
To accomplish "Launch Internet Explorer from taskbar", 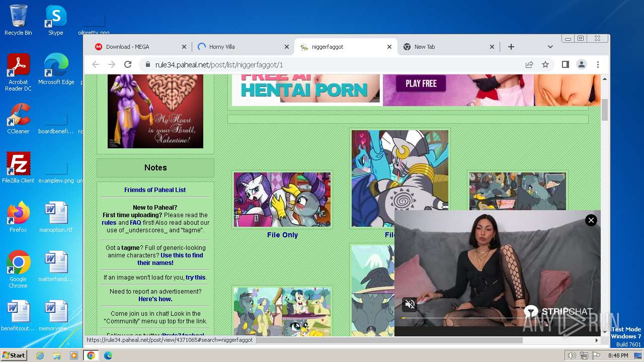I will [40, 355].
